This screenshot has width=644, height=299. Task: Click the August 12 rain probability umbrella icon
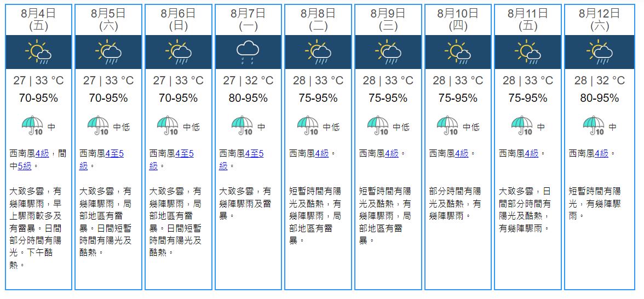(593, 126)
